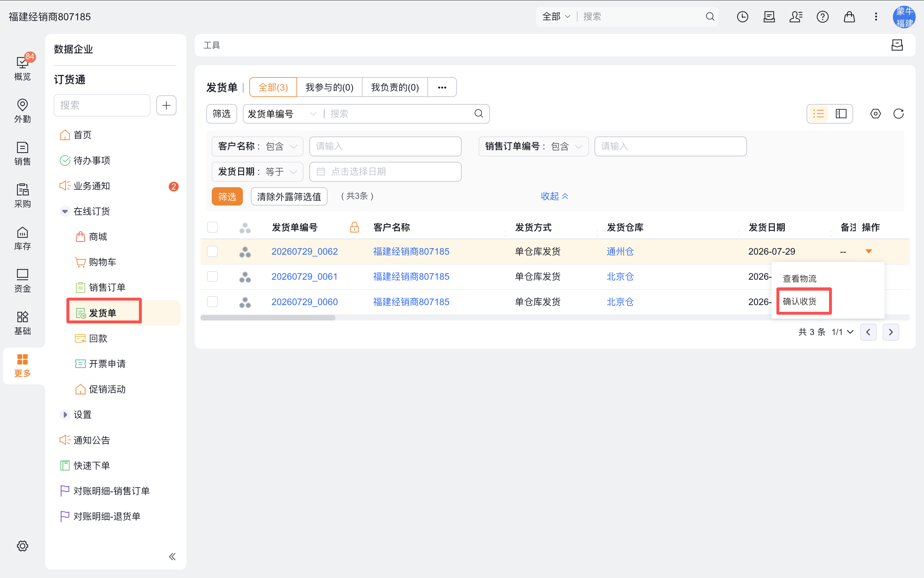Open the contacts icon in top bar

coord(796,17)
